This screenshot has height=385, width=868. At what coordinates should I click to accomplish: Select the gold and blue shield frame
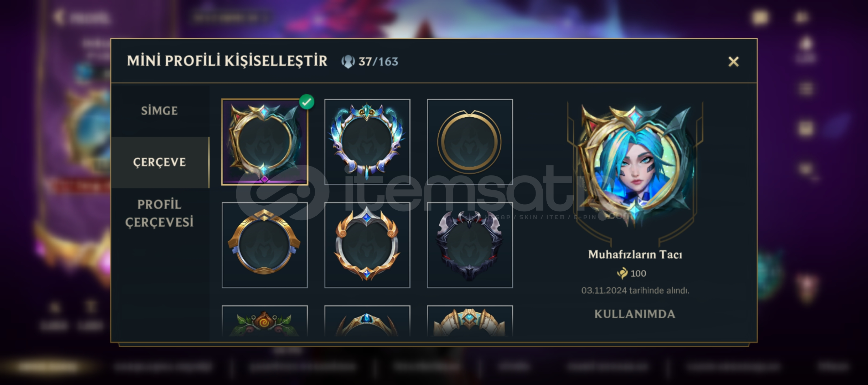(x=264, y=245)
